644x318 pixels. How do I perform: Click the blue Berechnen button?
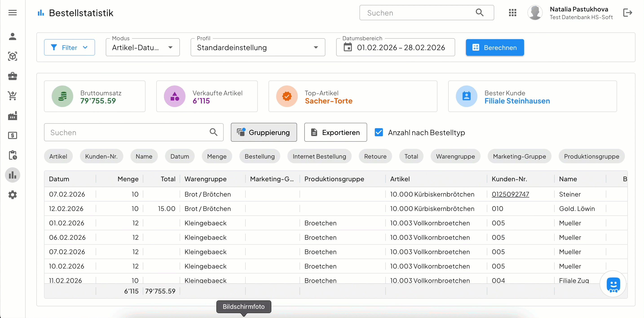click(x=494, y=47)
